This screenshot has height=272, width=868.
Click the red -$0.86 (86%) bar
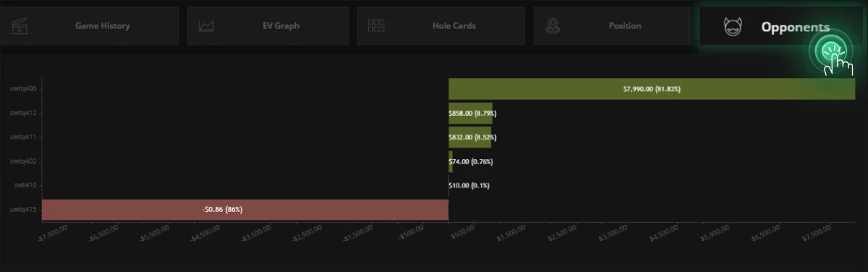(x=245, y=210)
